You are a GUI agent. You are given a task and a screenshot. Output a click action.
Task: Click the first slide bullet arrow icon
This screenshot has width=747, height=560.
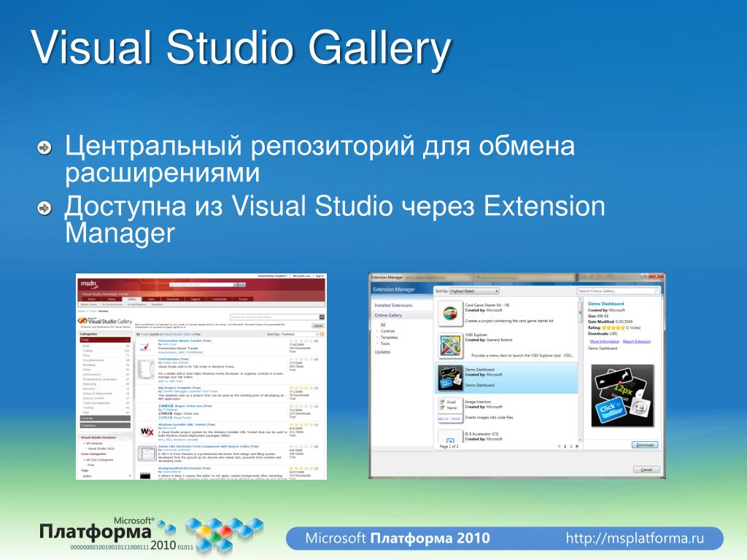(x=44, y=147)
